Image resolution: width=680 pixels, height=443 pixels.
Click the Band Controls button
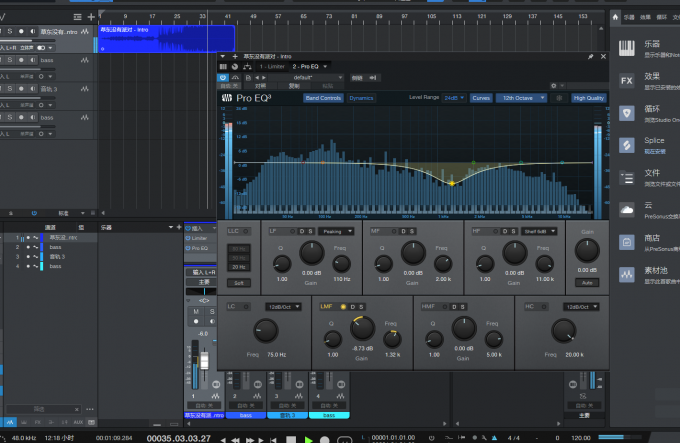pos(323,98)
